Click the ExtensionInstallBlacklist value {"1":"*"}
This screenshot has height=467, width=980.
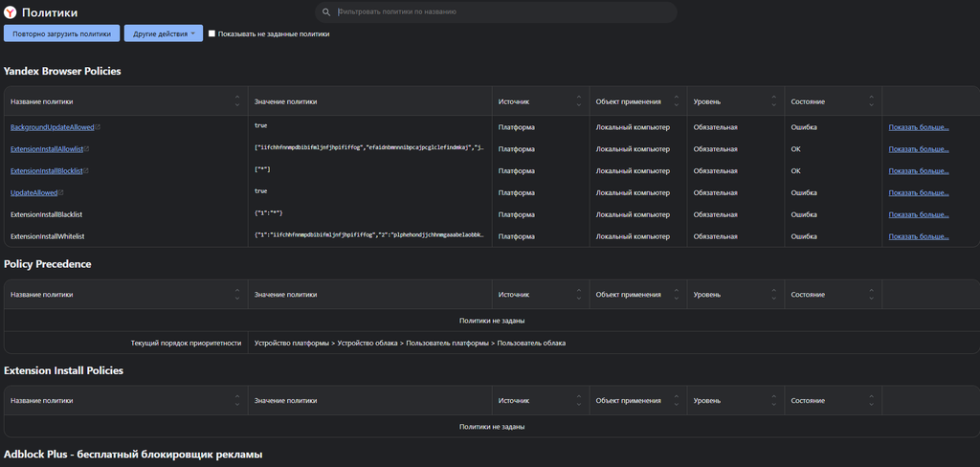click(269, 213)
